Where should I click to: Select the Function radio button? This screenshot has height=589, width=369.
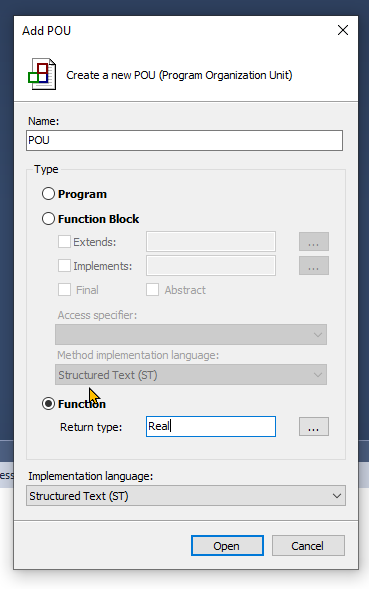(x=48, y=404)
